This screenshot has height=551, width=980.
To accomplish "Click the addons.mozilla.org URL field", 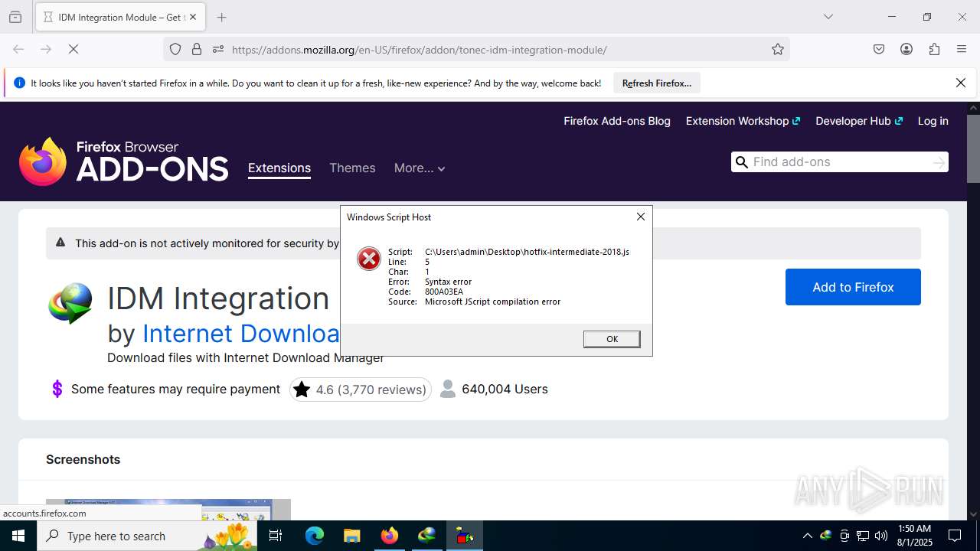I will 476,49.
